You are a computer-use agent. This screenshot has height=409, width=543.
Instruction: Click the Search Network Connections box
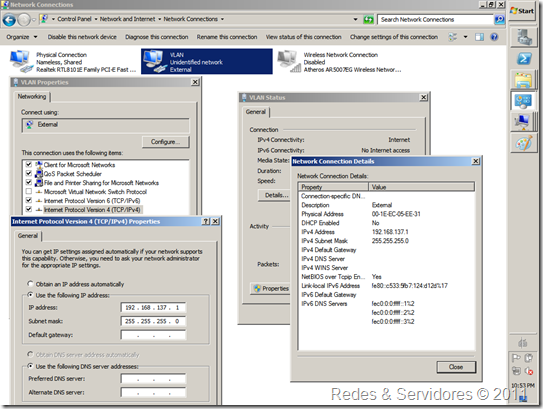(436, 19)
